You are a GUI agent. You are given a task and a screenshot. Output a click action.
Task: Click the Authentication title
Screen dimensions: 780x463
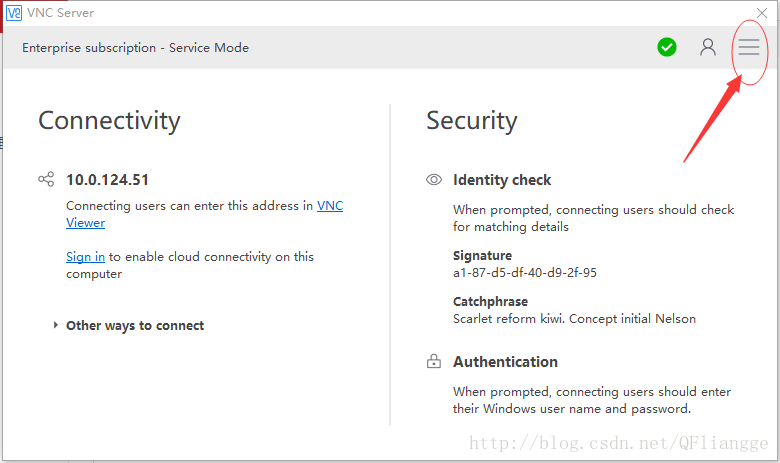point(505,362)
